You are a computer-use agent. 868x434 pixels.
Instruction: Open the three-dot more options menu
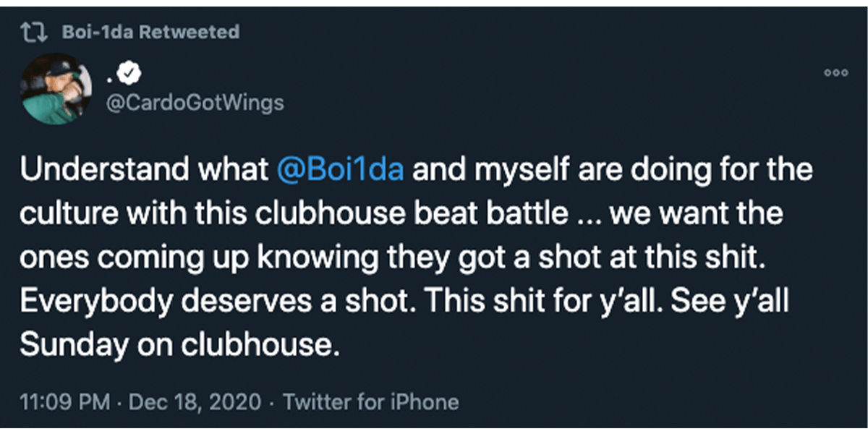[837, 72]
